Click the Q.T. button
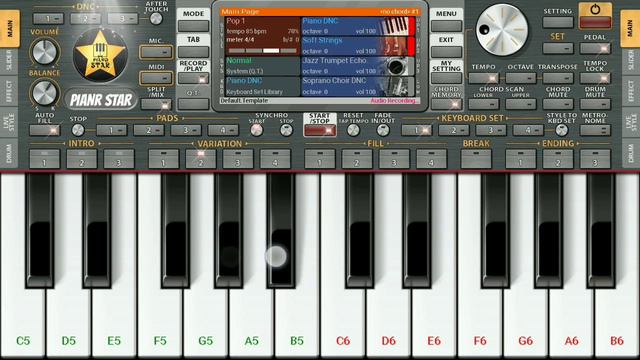This screenshot has width=640, height=360. point(193,104)
